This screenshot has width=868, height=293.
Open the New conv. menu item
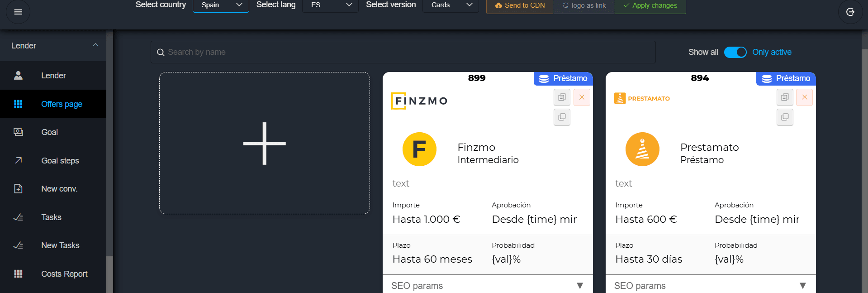[53, 189]
